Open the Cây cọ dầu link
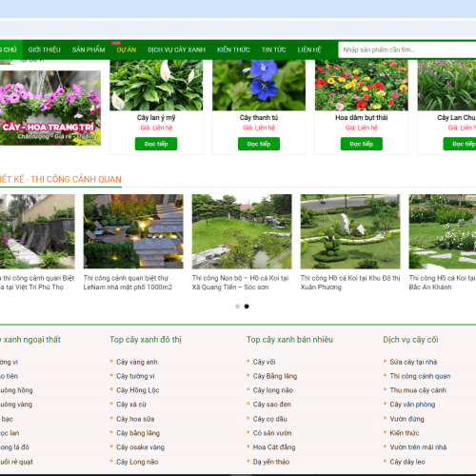The height and width of the screenshot is (476, 476). (x=270, y=419)
